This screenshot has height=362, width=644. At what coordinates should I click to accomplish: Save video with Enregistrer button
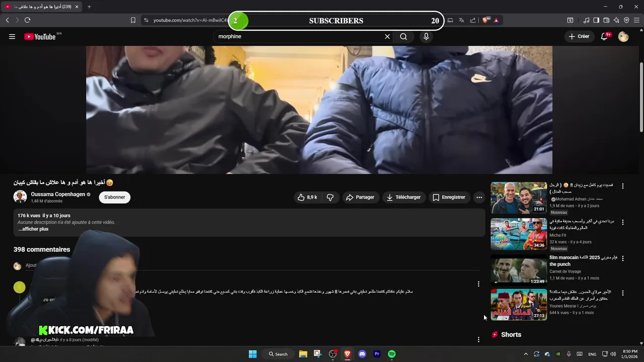tap(449, 197)
